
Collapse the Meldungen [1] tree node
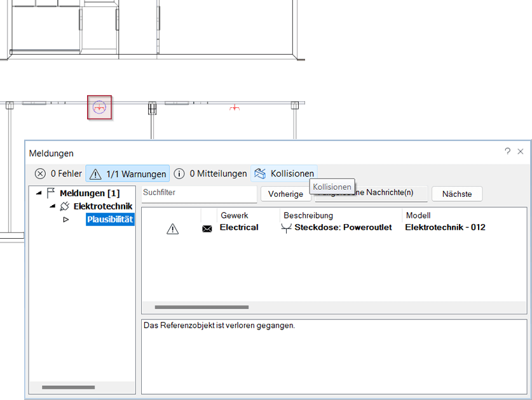[39, 193]
